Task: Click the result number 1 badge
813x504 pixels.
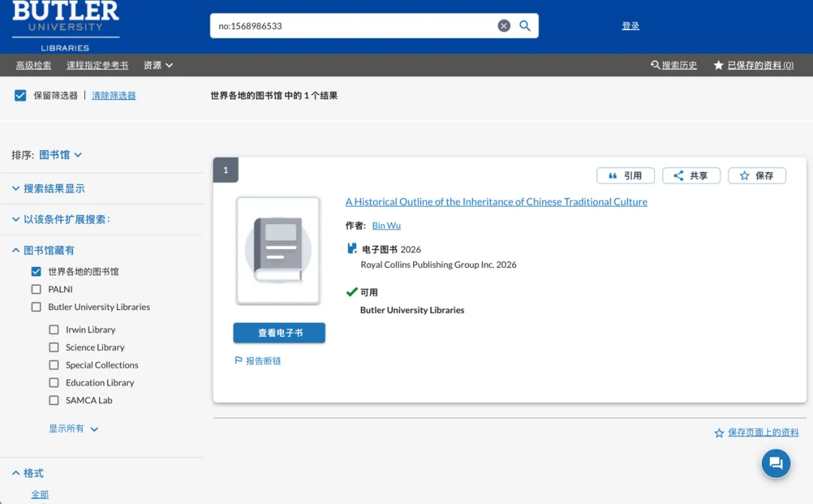Action: 226,170
